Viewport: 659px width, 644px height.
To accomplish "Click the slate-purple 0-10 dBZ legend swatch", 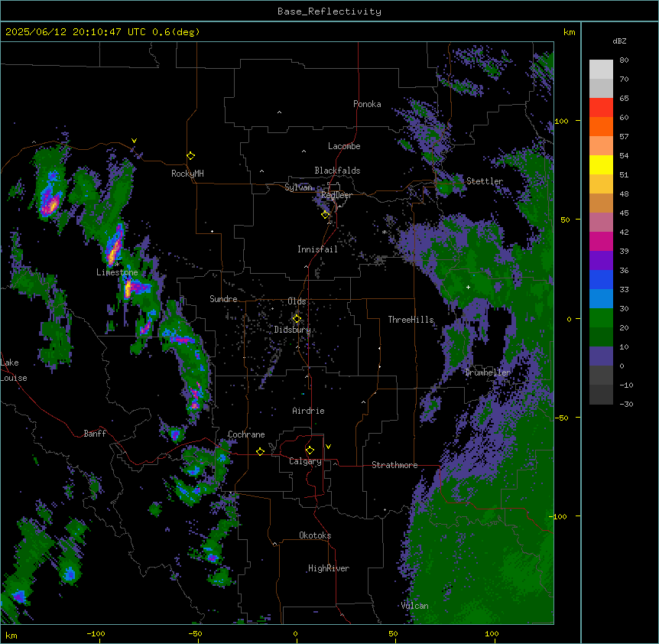I will (x=601, y=356).
